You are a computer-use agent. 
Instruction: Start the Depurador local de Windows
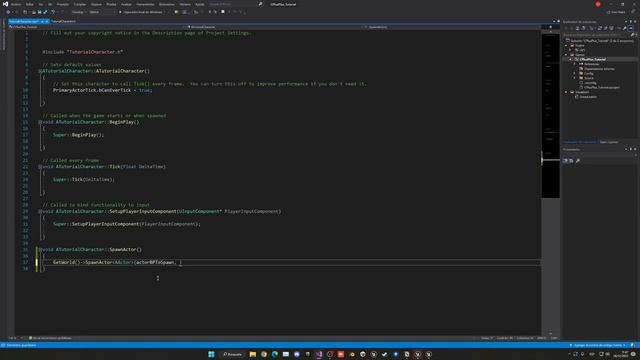point(141,12)
